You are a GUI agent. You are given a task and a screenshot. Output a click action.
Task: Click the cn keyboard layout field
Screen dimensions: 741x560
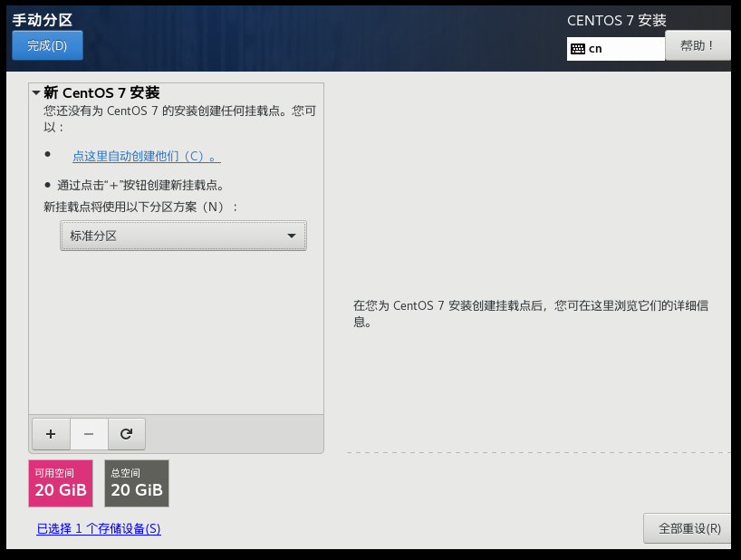pos(616,49)
